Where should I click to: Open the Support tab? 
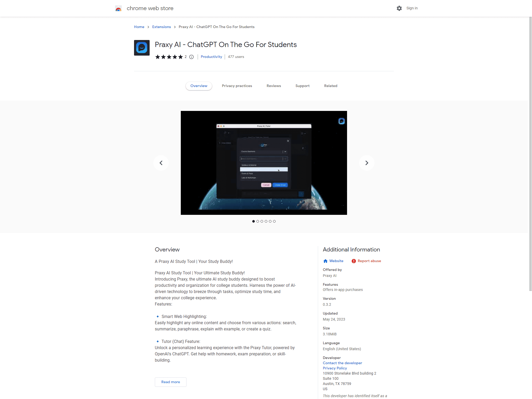(302, 86)
